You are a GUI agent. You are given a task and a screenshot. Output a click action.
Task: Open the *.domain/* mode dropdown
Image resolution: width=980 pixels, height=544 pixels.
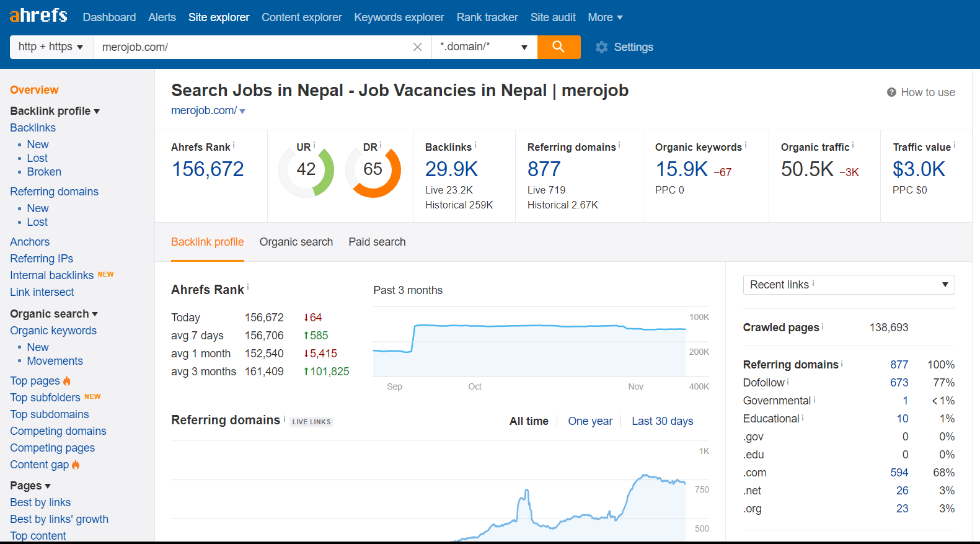(484, 47)
